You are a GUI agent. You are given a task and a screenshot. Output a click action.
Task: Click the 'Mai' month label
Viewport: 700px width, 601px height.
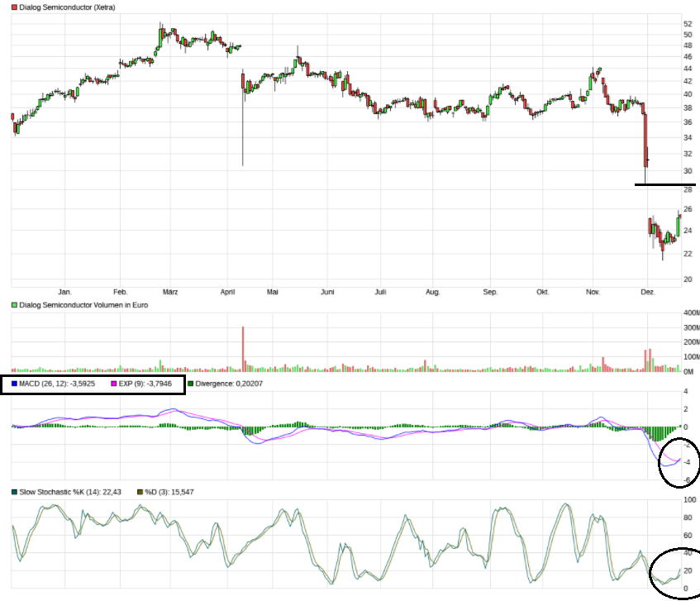pyautogui.click(x=273, y=292)
